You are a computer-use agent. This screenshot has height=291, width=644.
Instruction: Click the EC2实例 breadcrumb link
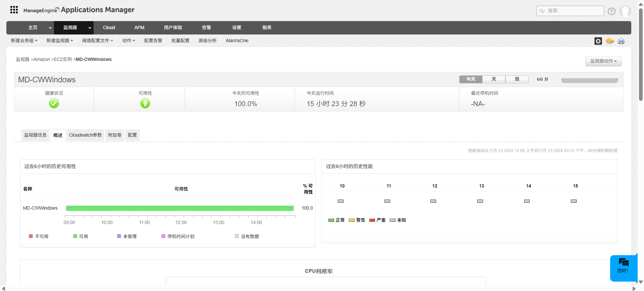coord(63,59)
